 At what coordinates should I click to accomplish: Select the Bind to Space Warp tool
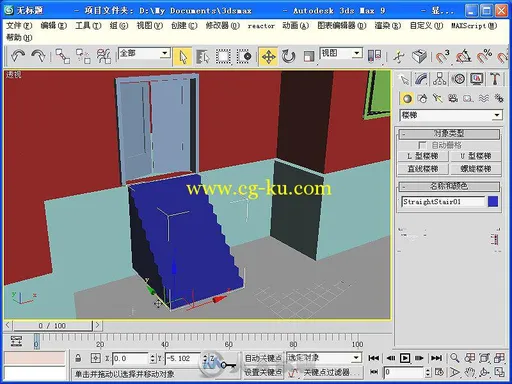click(104, 56)
